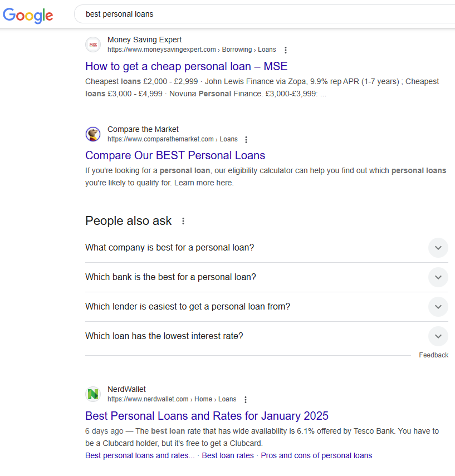
Task: Click the Feedback link
Action: [433, 355]
